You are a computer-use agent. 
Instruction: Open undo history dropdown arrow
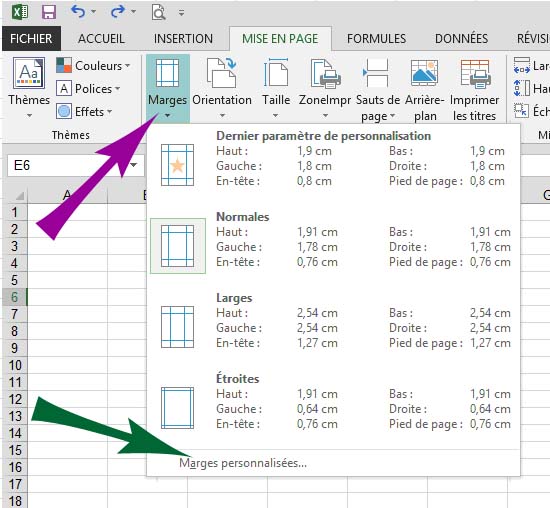pos(93,12)
